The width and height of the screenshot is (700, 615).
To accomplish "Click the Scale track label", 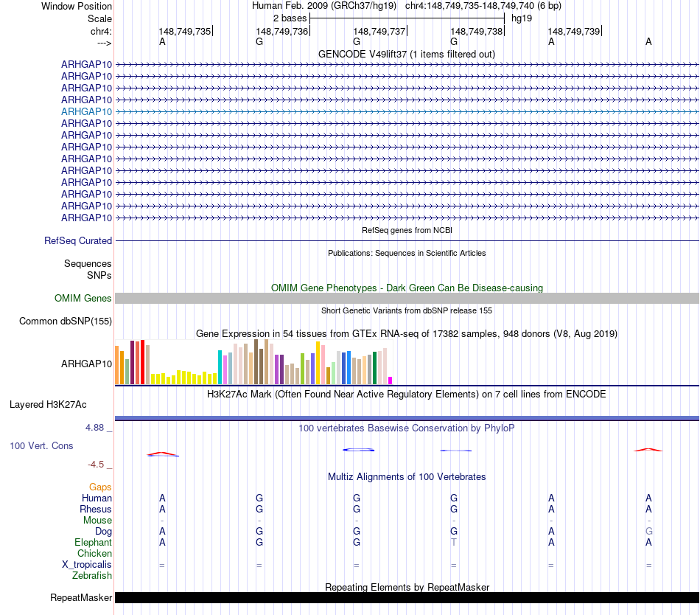I will pos(99,18).
